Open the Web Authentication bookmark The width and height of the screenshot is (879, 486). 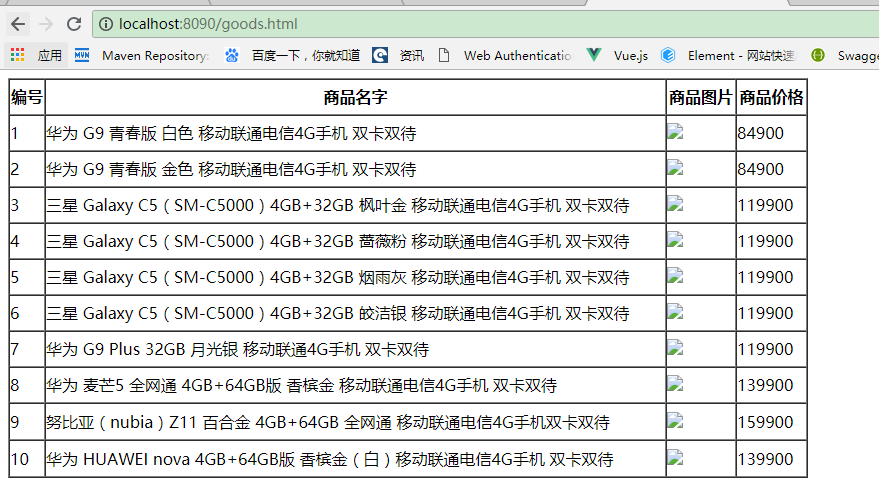coord(517,55)
